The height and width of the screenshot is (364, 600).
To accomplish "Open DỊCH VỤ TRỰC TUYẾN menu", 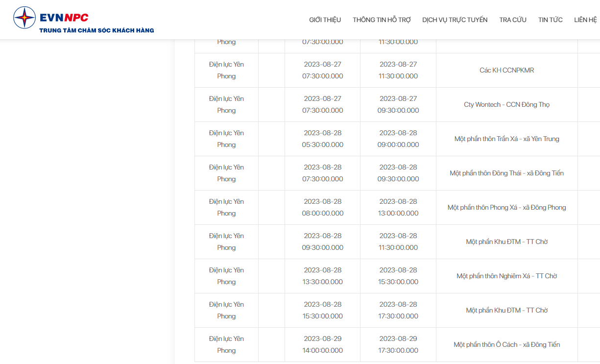I will click(455, 20).
